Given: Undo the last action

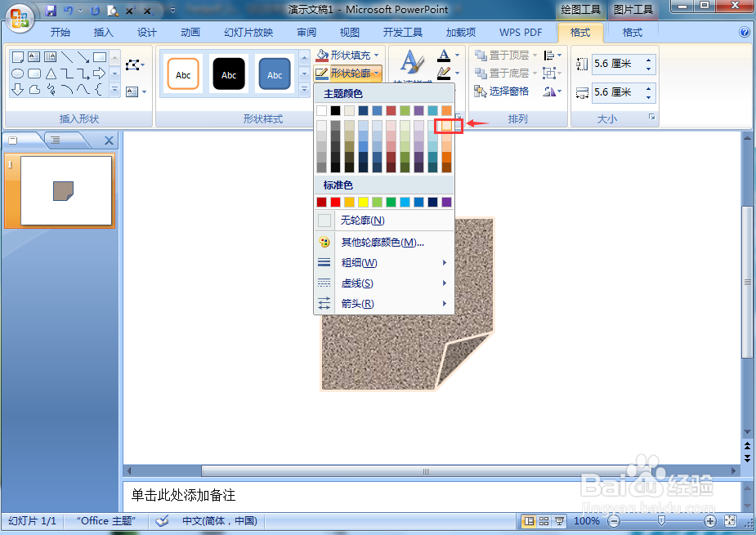Looking at the screenshot, I should [68, 10].
